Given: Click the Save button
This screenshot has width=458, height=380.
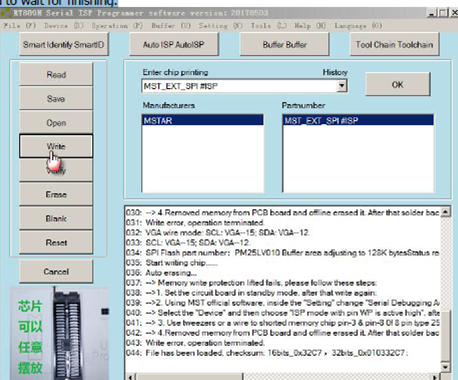Looking at the screenshot, I should tap(56, 98).
